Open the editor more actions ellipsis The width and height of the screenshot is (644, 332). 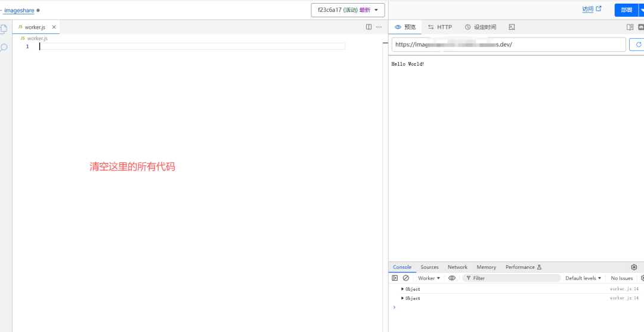[x=379, y=27]
